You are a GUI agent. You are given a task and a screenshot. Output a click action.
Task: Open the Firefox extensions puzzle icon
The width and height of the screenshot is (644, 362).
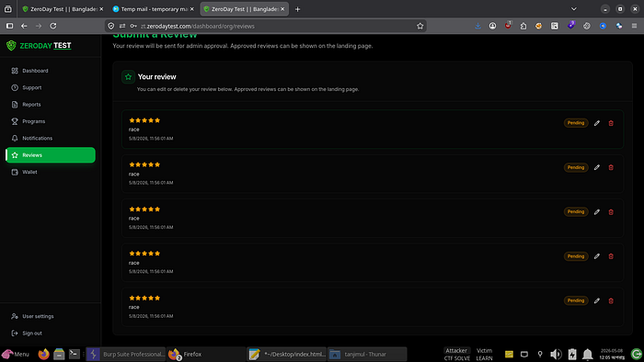pos(523,26)
